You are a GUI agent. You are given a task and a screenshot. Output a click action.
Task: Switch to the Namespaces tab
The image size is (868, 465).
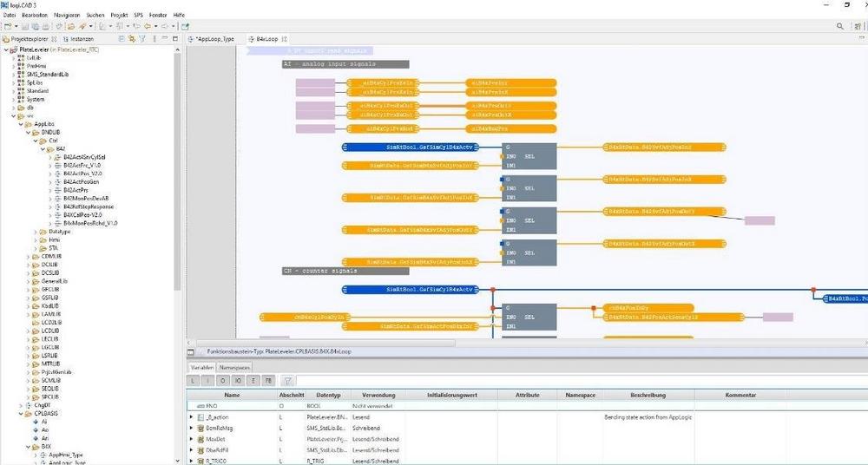pos(234,367)
